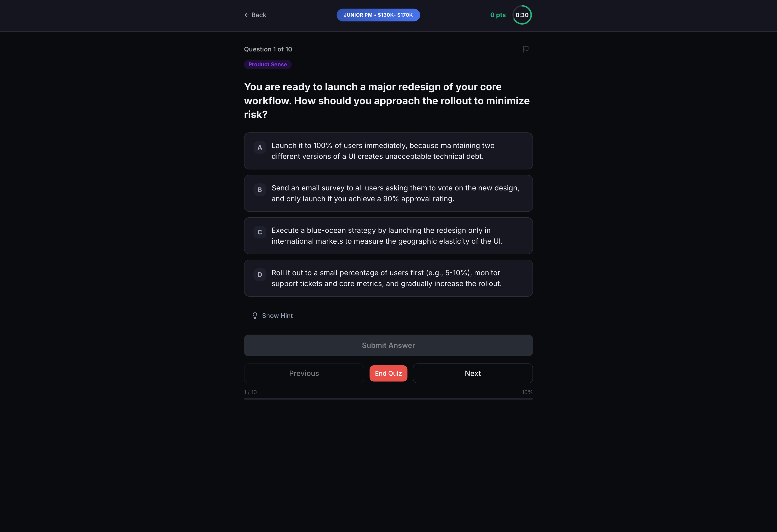Click Previous to go back a question
This screenshot has height=532, width=777.
pos(304,373)
